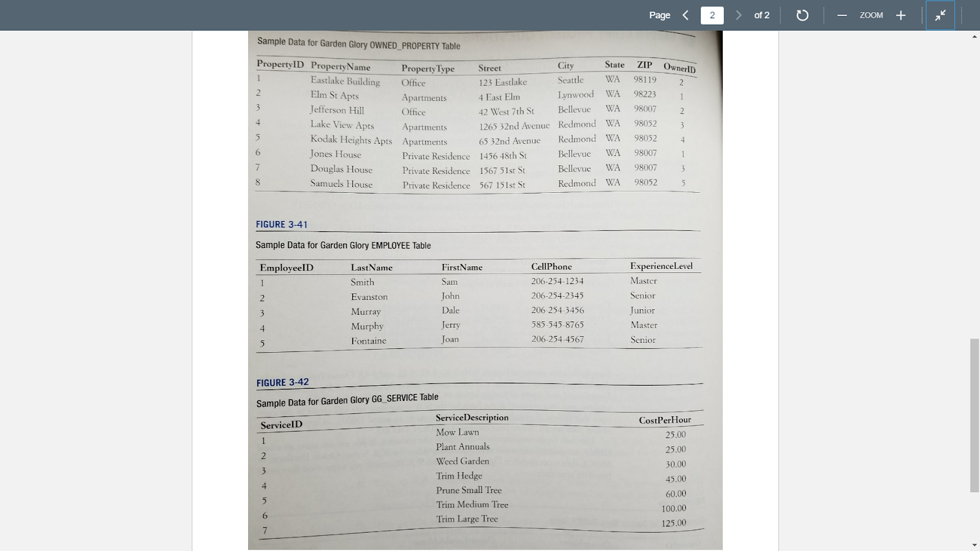Click the last name 'Murphy'
The height and width of the screenshot is (551, 980).
367,326
